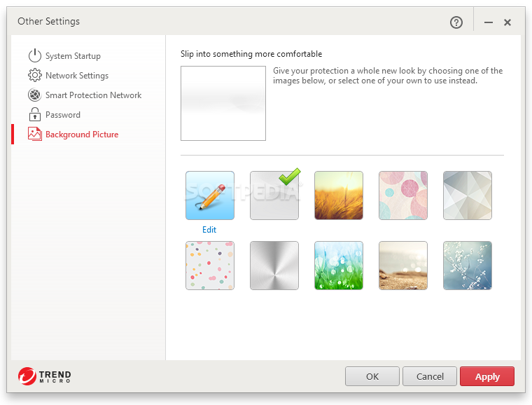Choose the white blossoms on blue background
The image size is (532, 405).
coord(468,266)
